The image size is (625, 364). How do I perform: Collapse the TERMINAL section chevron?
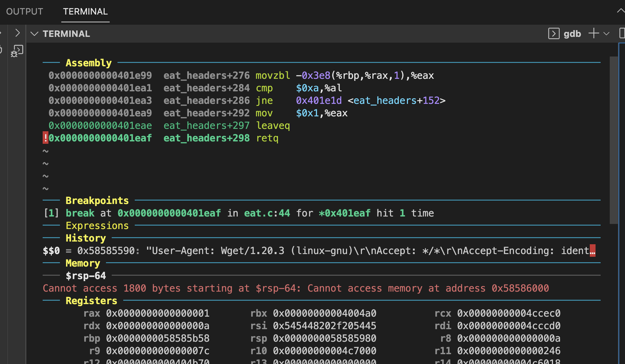coord(34,34)
